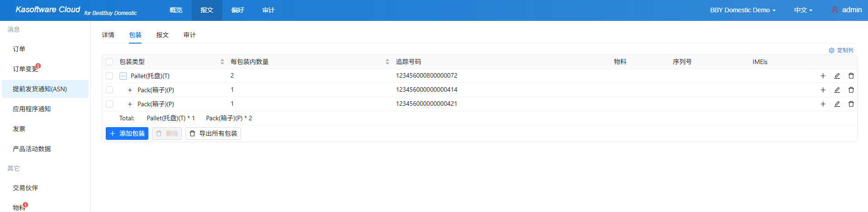868x212 pixels.
Task: Click the plus icon on Pallet row
Action: [x=823, y=76]
